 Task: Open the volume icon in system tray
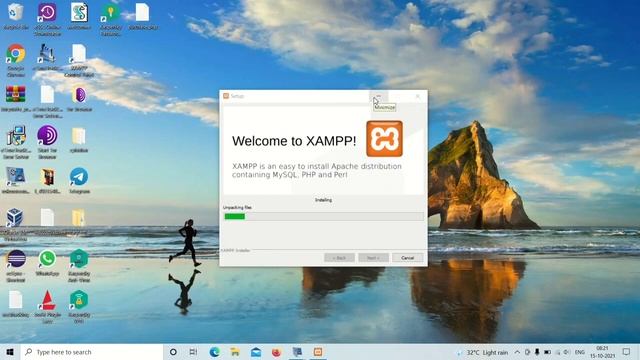click(567, 352)
